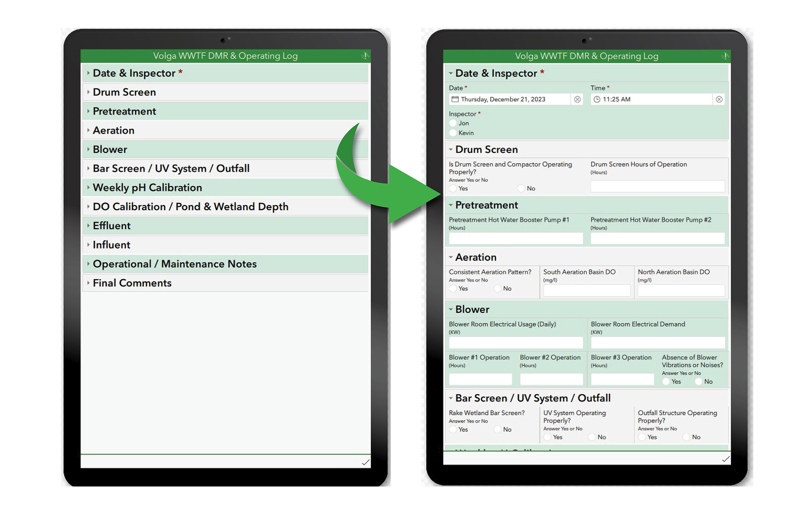812x508 pixels.
Task: Select Jon as inspector
Action: 453,123
